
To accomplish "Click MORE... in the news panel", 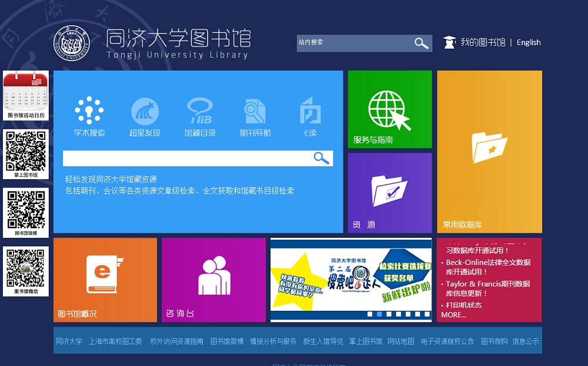I will [x=453, y=315].
